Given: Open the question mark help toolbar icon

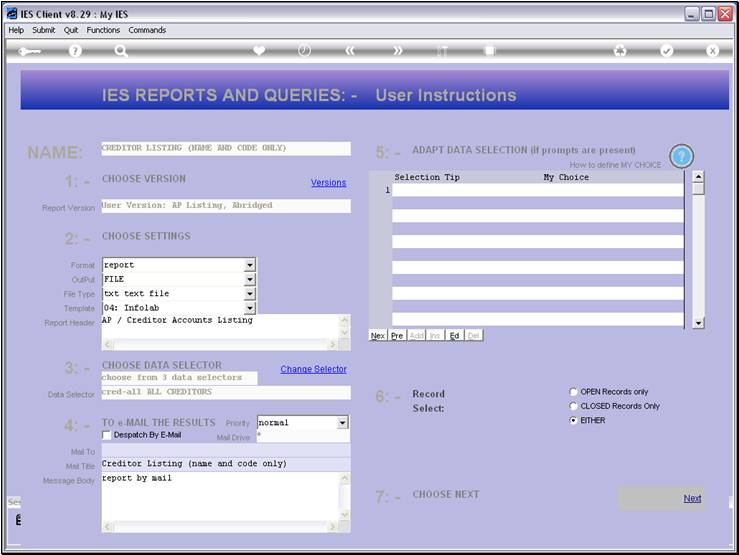Looking at the screenshot, I should click(75, 50).
